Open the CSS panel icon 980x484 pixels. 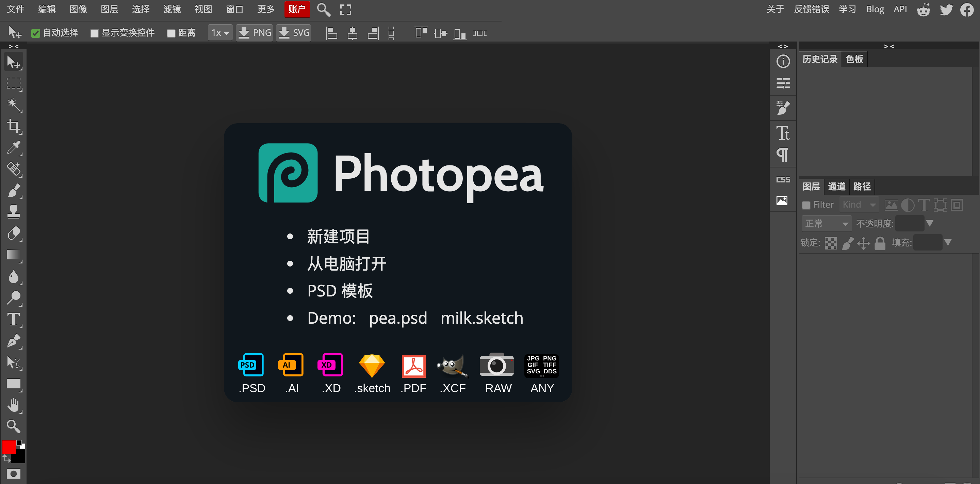(x=783, y=180)
